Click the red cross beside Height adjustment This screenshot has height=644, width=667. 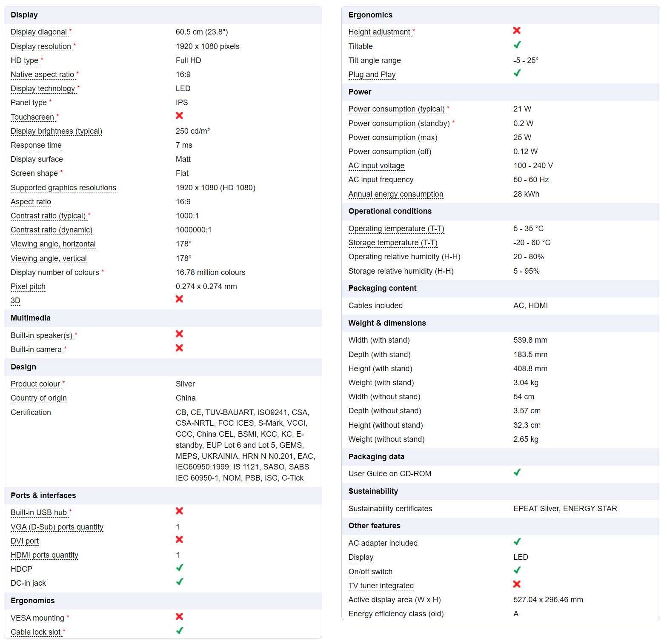click(x=517, y=31)
